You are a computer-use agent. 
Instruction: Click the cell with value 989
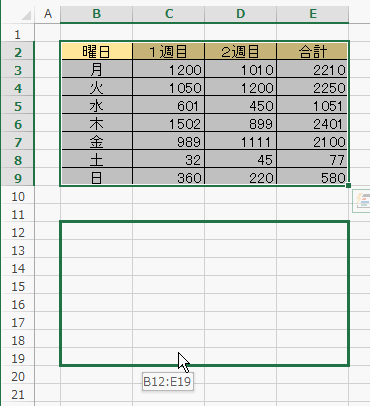(169, 142)
